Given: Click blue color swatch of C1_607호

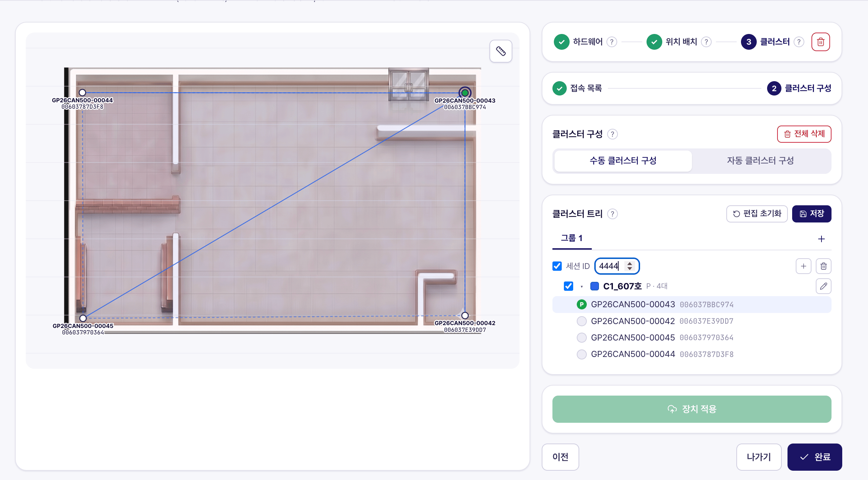Looking at the screenshot, I should point(595,286).
